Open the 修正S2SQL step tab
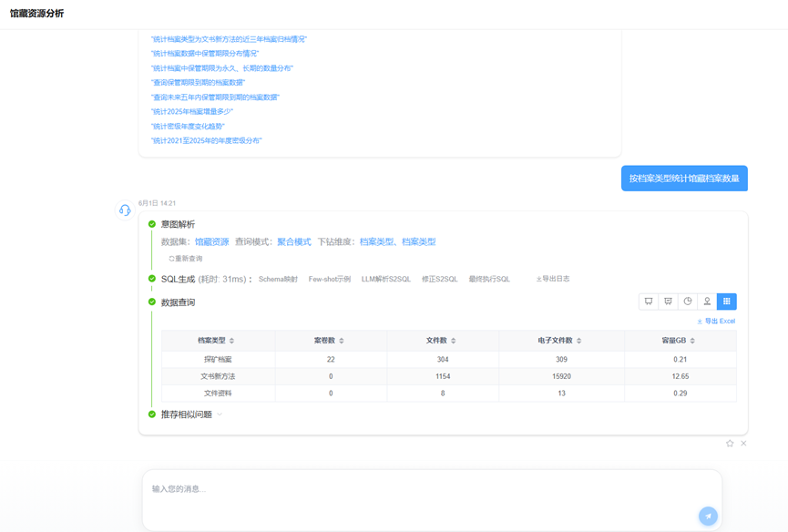Viewport: 788px width, 532px height. 440,279
